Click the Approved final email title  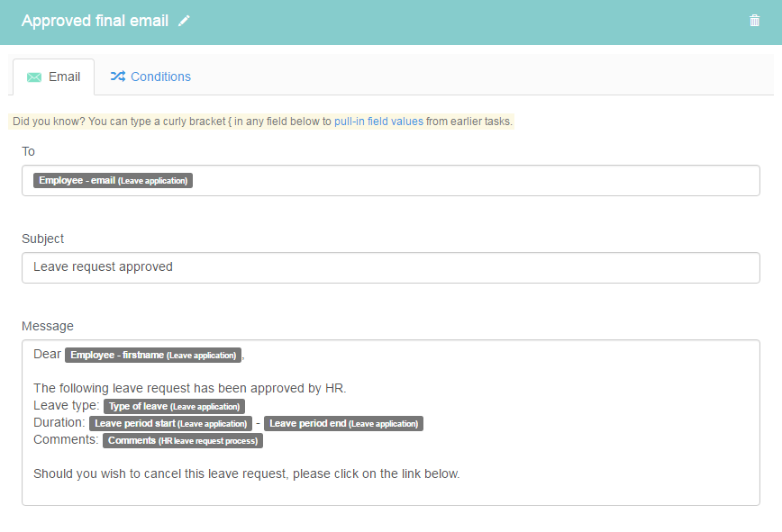click(95, 21)
